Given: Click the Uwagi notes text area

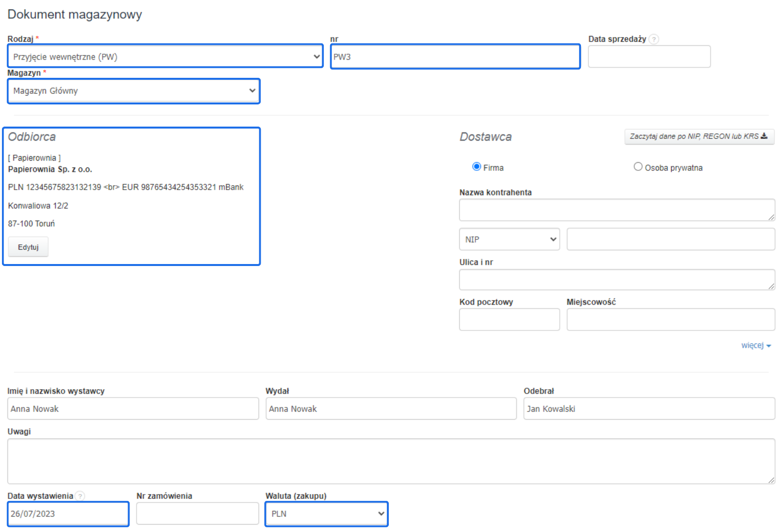Looking at the screenshot, I should point(391,461).
